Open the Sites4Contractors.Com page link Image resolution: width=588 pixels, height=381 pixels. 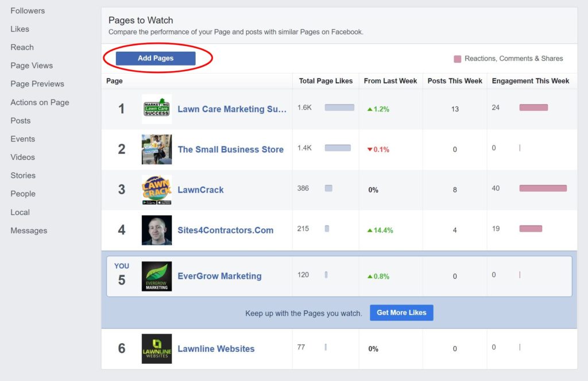pyautogui.click(x=225, y=230)
